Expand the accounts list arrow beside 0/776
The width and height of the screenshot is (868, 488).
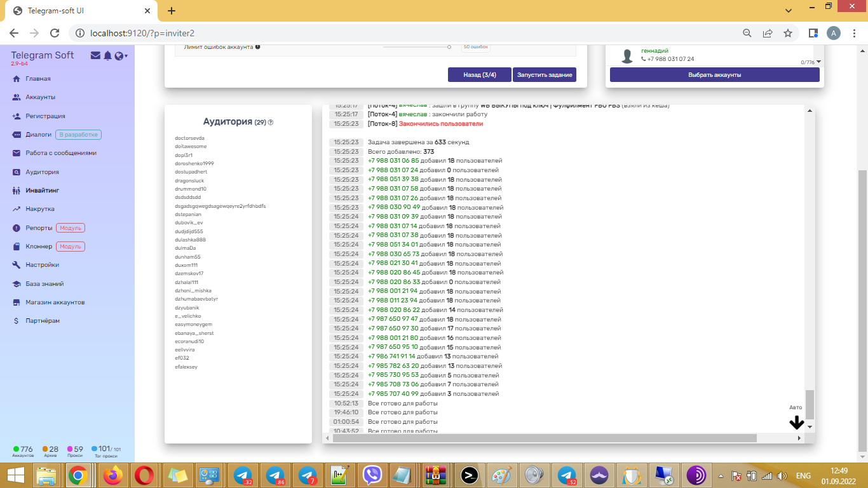[818, 62]
